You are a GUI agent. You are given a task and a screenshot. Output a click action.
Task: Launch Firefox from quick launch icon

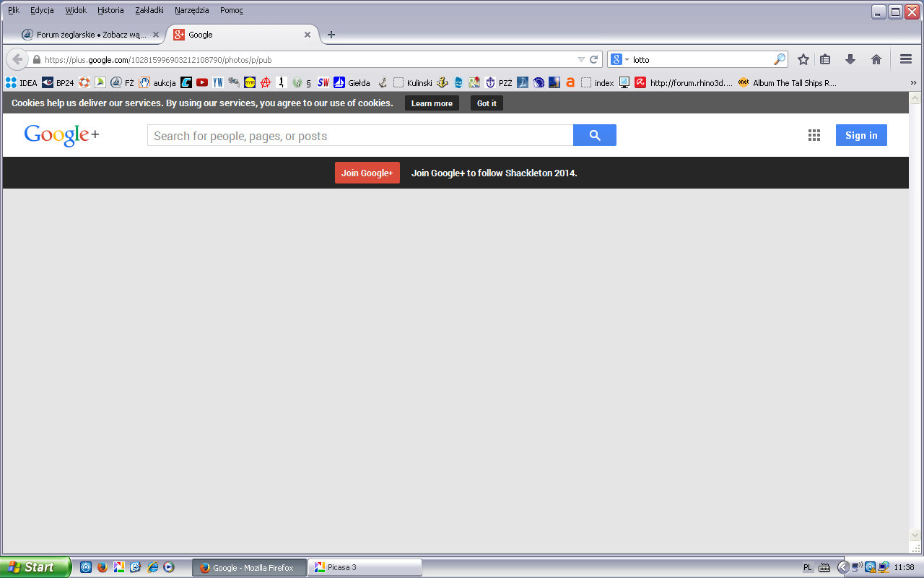point(102,567)
